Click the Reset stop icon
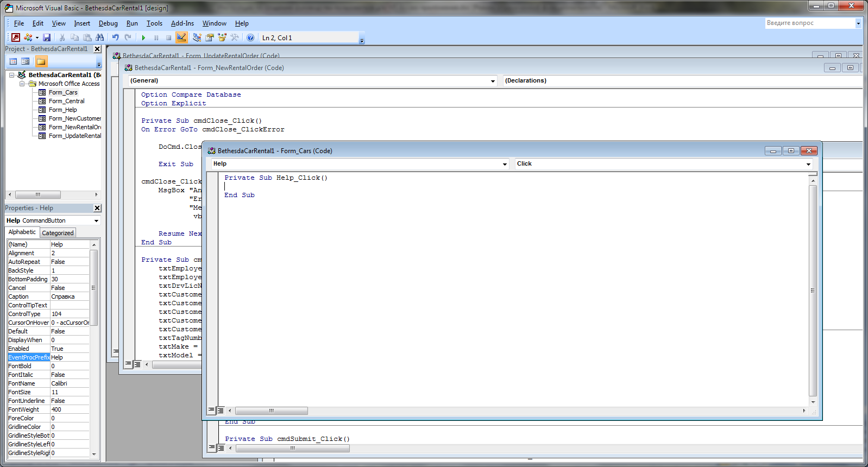The height and width of the screenshot is (467, 868). 168,37
